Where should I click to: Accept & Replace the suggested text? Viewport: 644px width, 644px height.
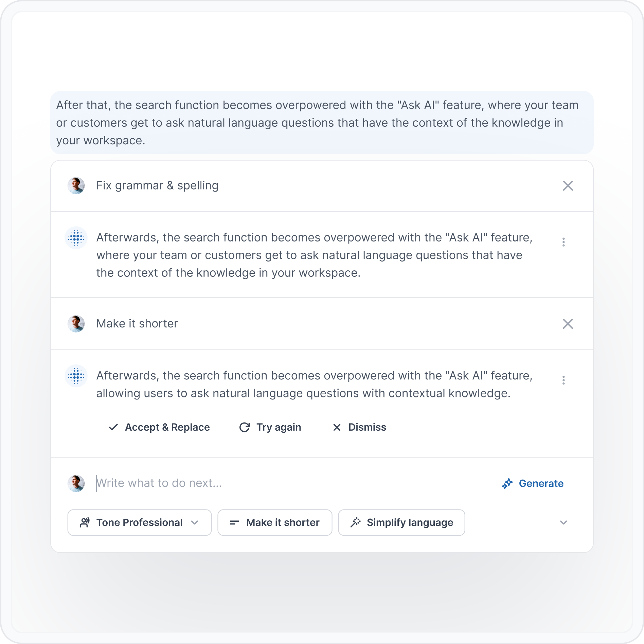click(x=159, y=427)
